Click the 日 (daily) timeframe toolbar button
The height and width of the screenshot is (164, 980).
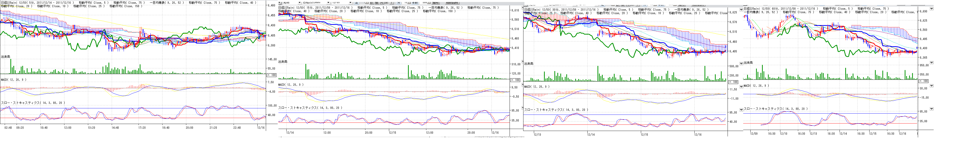point(372,3)
